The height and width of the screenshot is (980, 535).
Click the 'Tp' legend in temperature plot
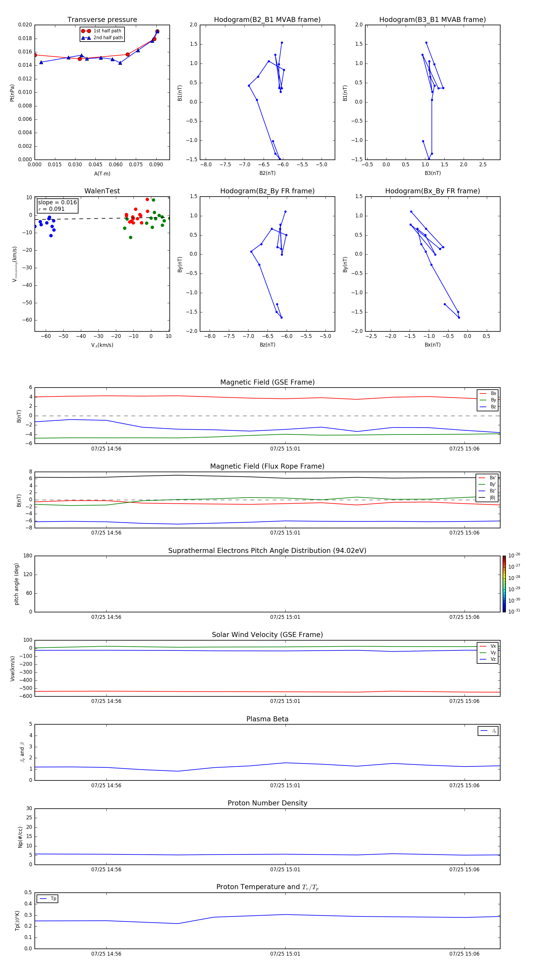[47, 899]
